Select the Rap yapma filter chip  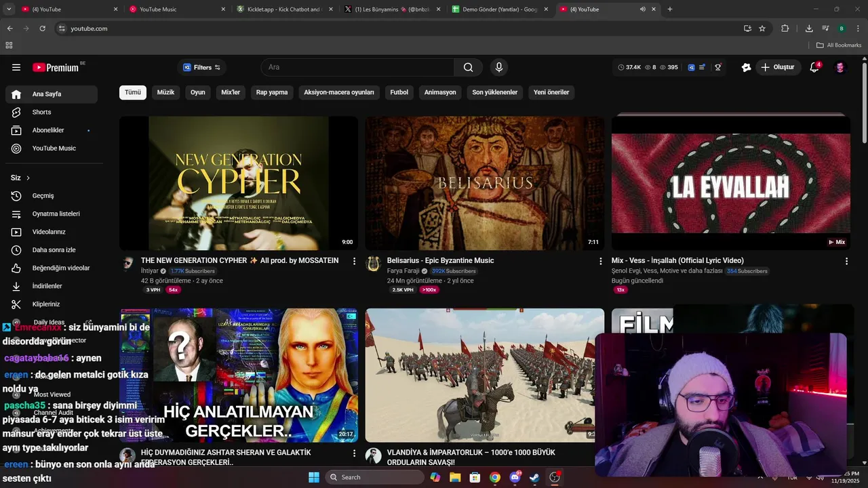272,92
